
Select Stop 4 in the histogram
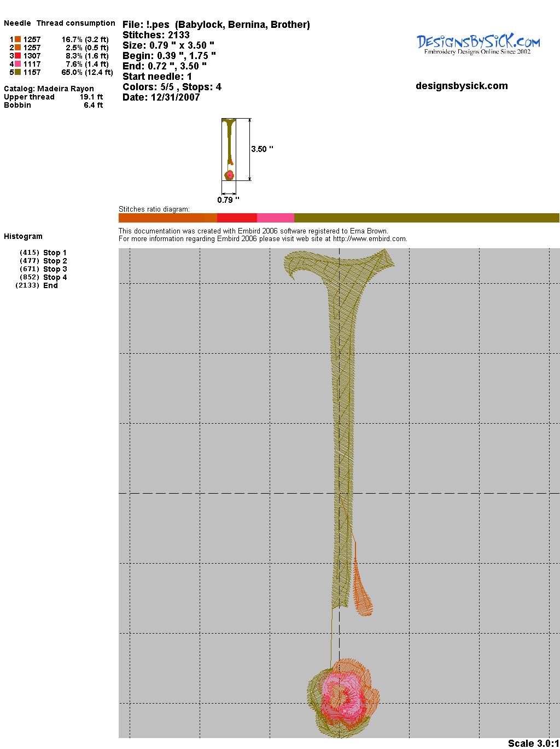(55, 277)
